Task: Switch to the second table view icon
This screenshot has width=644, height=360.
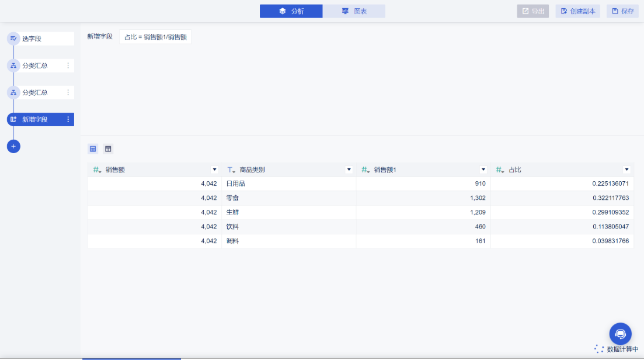Action: click(108, 149)
